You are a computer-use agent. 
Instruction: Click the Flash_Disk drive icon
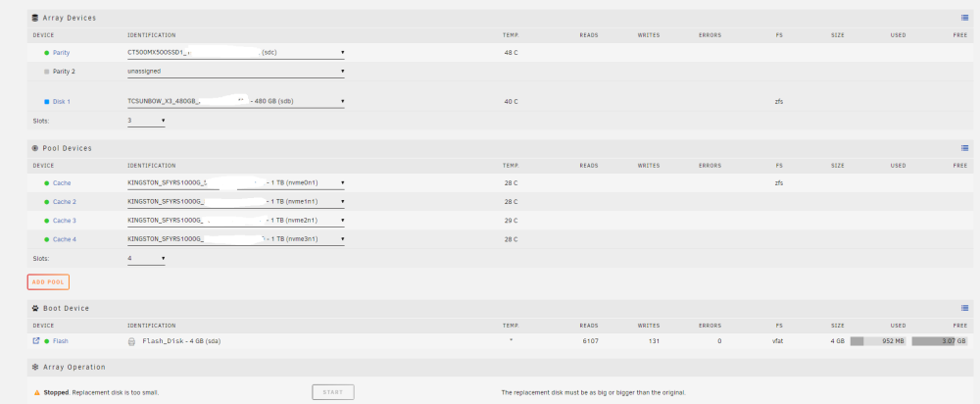click(x=131, y=341)
